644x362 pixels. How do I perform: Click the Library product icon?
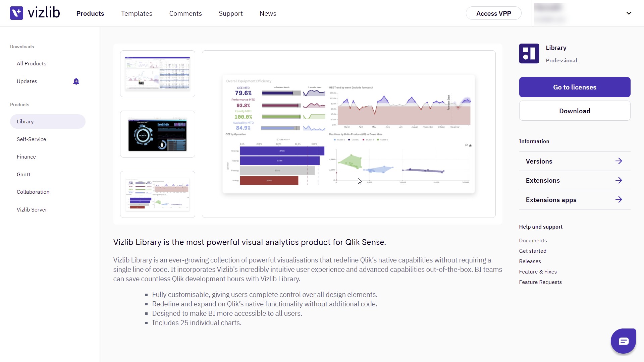coord(529,54)
